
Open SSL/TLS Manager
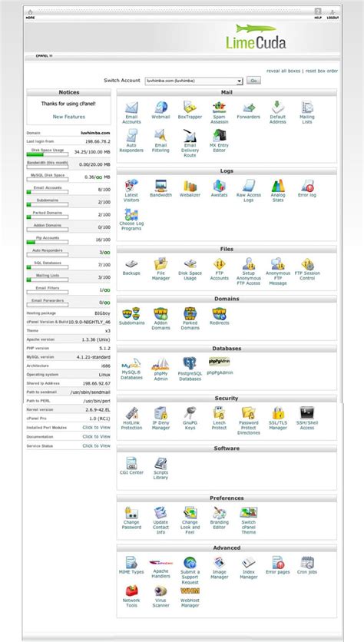(277, 419)
